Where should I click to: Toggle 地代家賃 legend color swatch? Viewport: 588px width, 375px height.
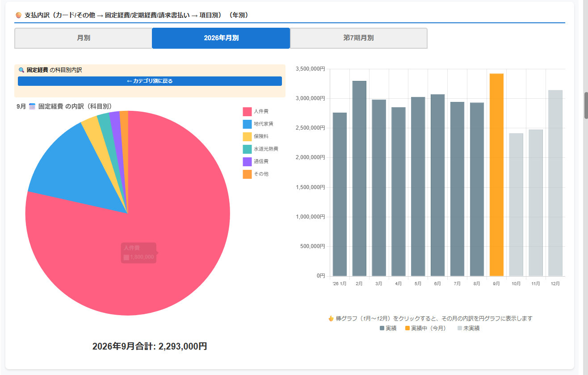coord(247,124)
